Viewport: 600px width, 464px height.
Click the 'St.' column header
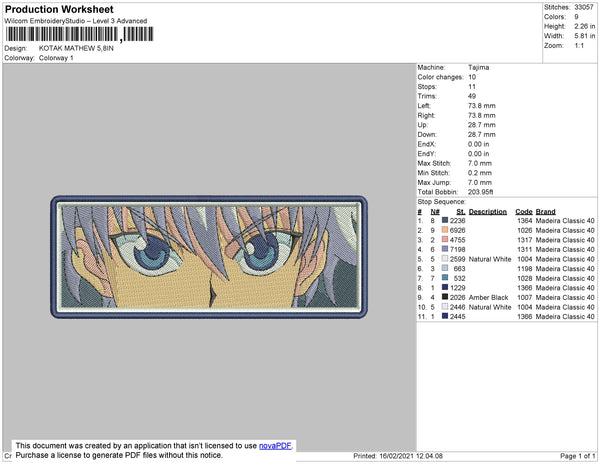pyautogui.click(x=461, y=212)
